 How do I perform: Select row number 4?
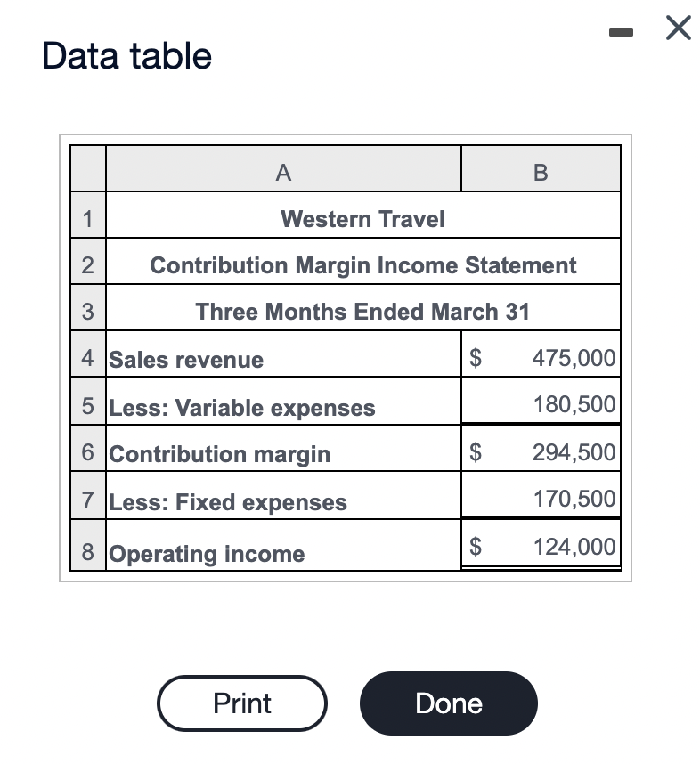[x=86, y=358]
